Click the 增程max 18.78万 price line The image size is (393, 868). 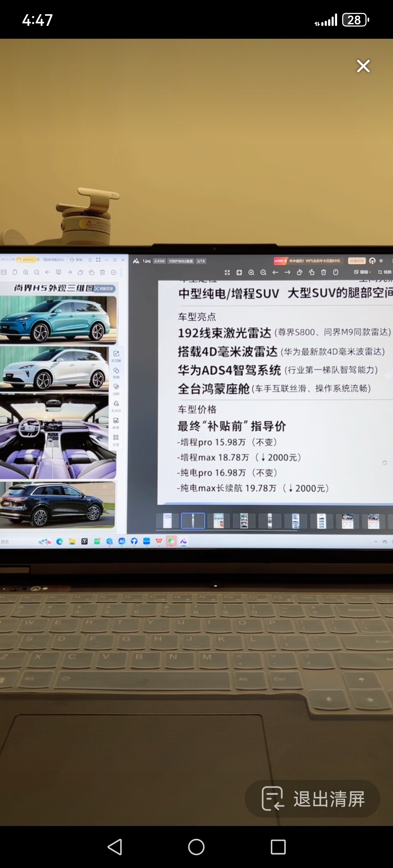click(239, 457)
